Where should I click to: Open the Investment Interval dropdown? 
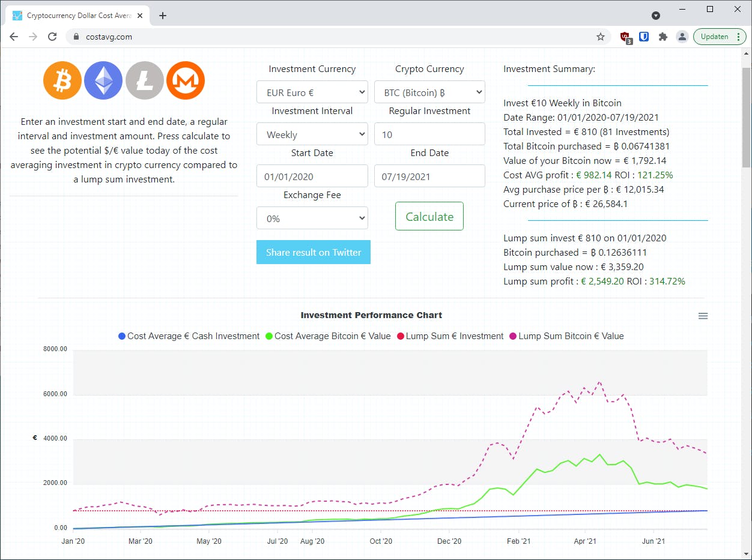312,134
